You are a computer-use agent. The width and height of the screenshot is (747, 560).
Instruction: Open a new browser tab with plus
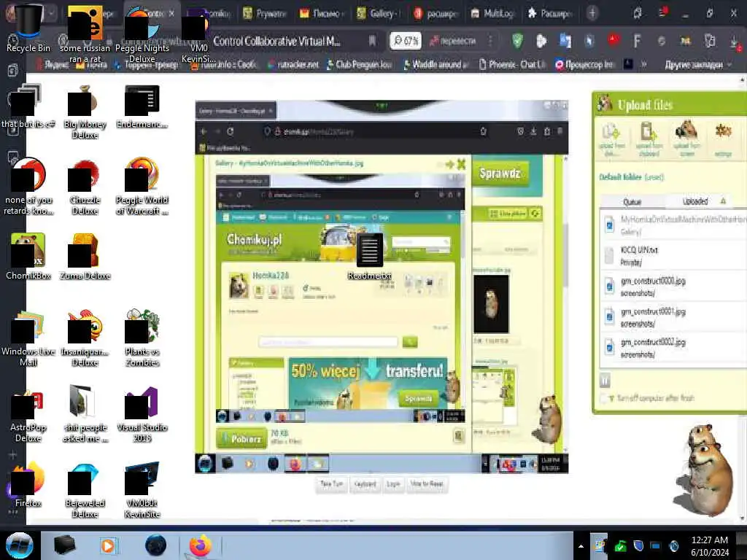click(592, 13)
